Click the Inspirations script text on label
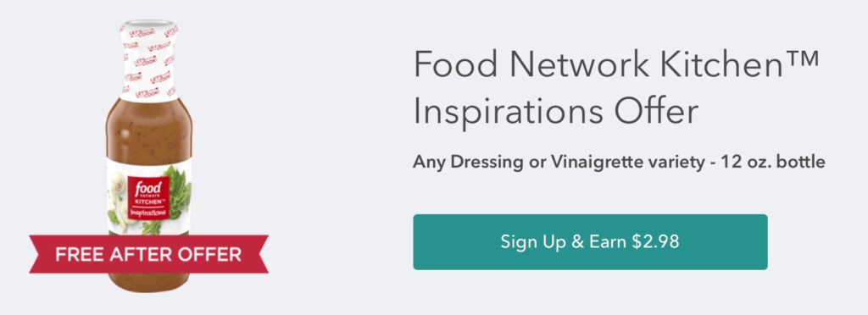This screenshot has width=868, height=315. click(148, 213)
